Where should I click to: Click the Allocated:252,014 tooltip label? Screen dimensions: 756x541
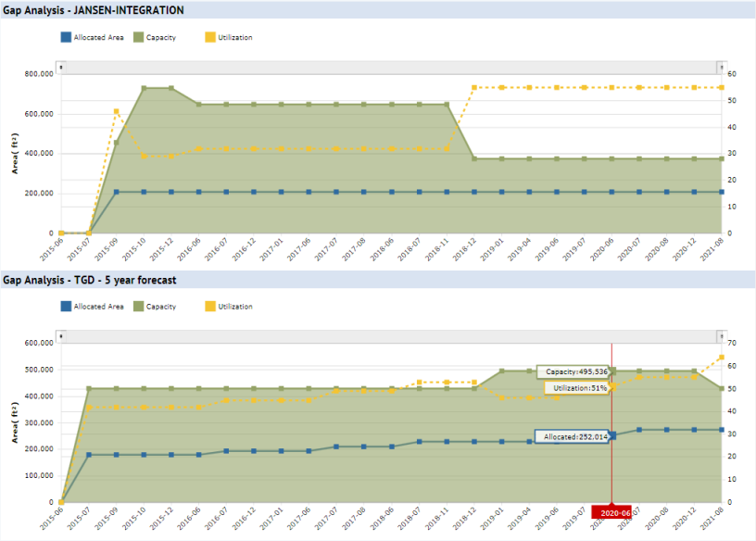coord(573,437)
